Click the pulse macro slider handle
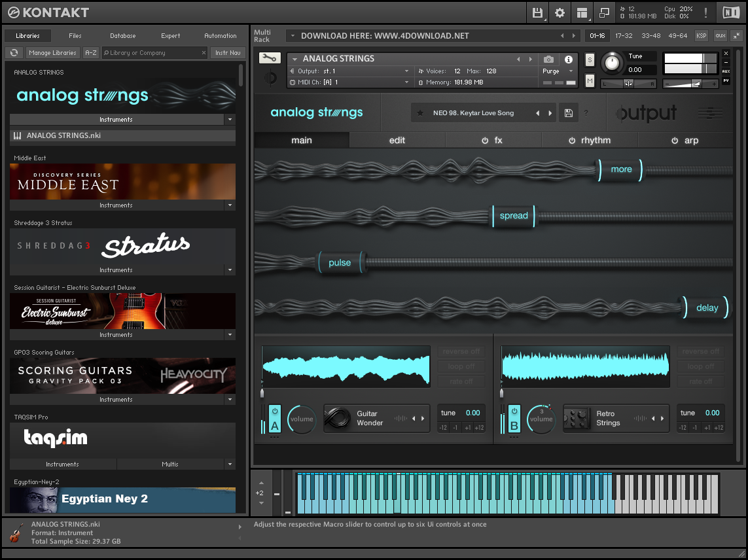Screen dimensions: 748x560 [x=340, y=262]
